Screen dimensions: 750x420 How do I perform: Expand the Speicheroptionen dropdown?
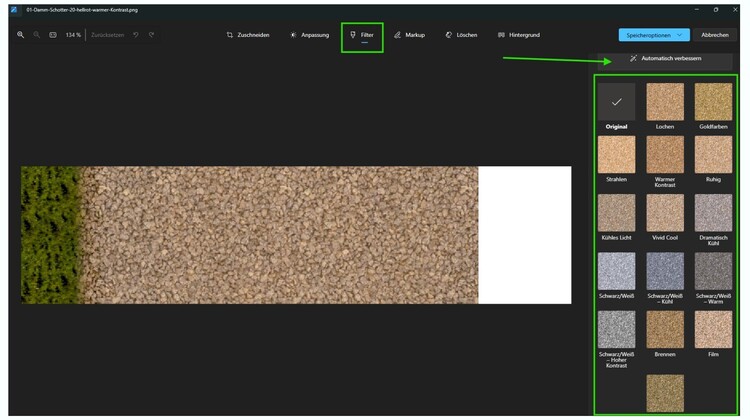[654, 35]
